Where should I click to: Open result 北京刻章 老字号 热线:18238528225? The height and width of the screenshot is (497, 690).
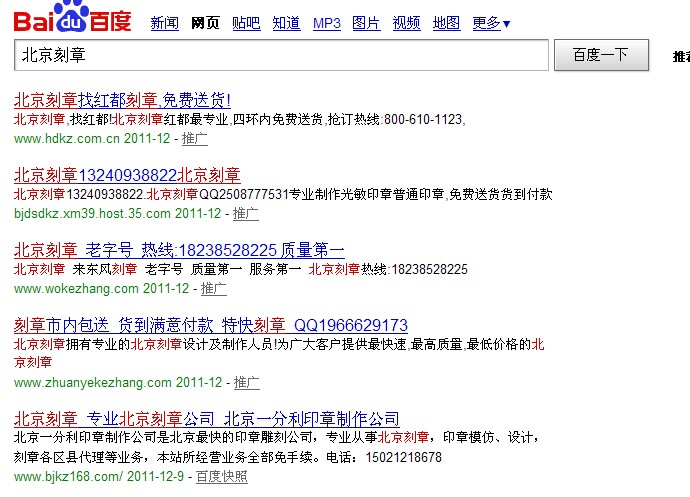pyautogui.click(x=179, y=250)
